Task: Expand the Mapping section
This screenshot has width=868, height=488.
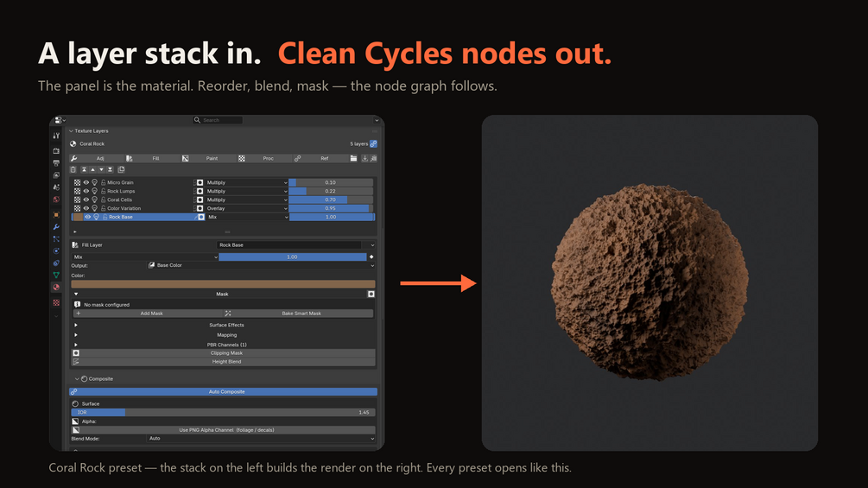Action: pos(76,335)
